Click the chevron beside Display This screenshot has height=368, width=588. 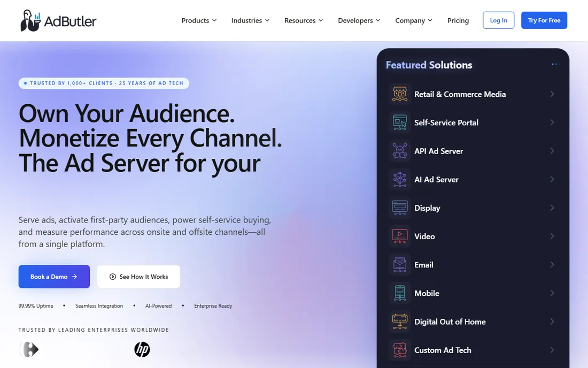coord(552,208)
